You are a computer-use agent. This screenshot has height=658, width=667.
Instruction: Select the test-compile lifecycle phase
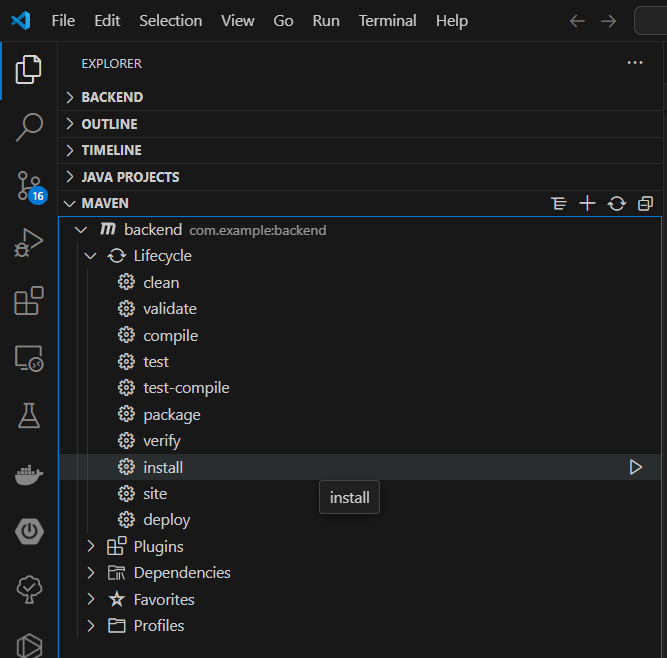(360, 388)
